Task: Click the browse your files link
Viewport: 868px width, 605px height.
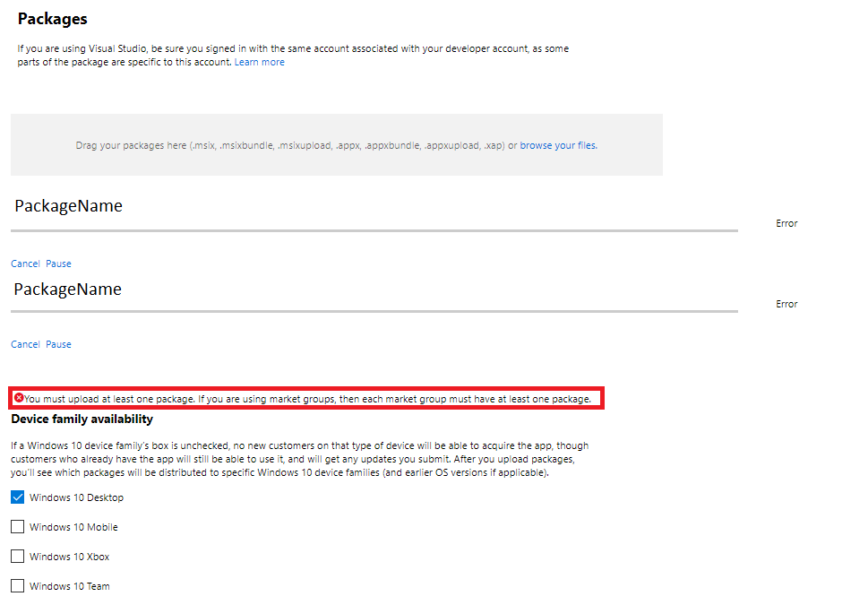Action: click(x=558, y=145)
